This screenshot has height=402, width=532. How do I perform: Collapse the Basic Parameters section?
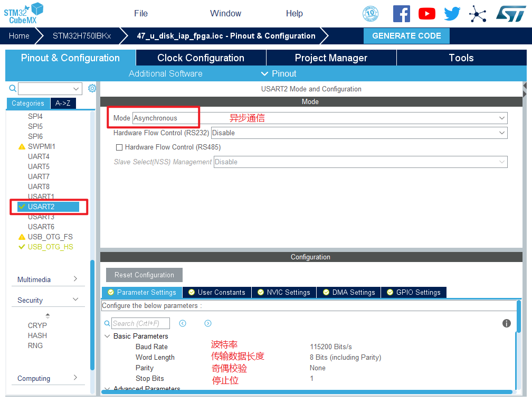pos(108,336)
